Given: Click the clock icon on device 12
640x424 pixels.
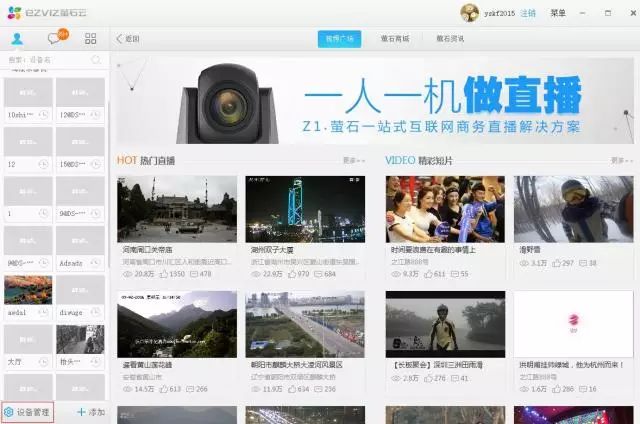Looking at the screenshot, I should (45, 164).
